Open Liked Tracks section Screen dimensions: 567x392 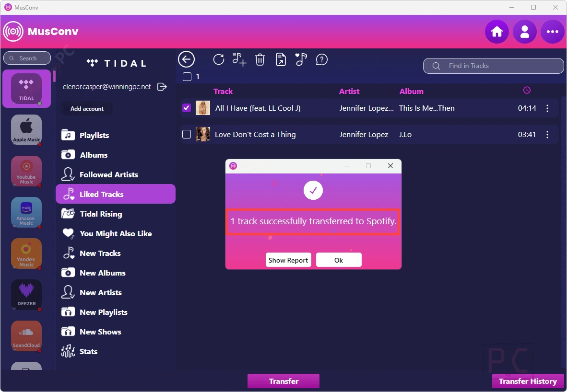click(x=116, y=194)
